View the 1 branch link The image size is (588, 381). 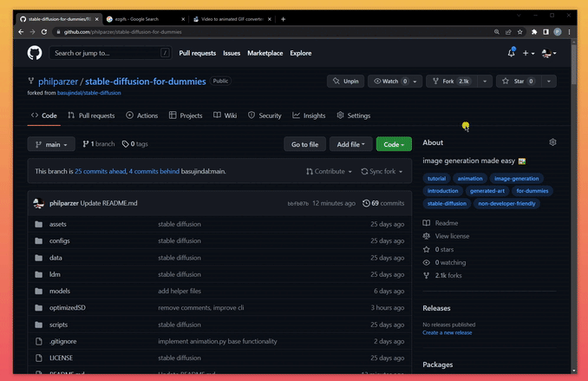point(99,144)
